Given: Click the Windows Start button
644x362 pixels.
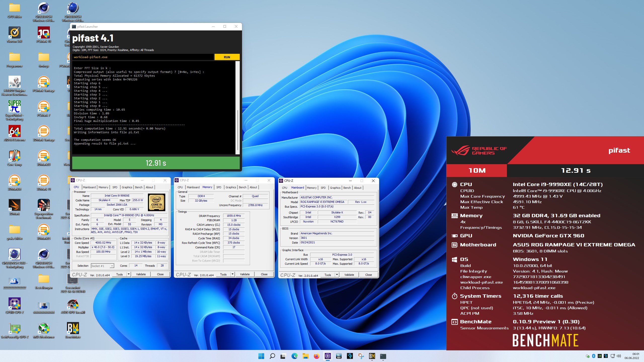Looking at the screenshot, I should [261, 356].
